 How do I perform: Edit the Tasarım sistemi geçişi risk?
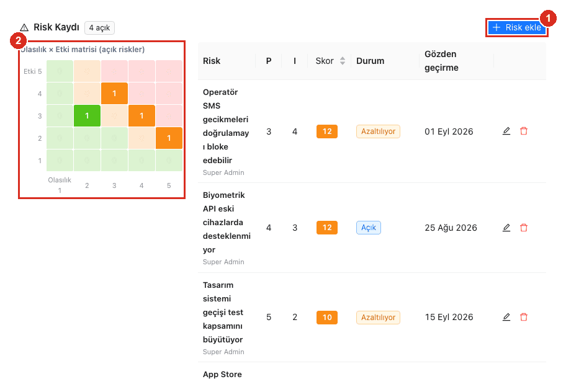506,318
